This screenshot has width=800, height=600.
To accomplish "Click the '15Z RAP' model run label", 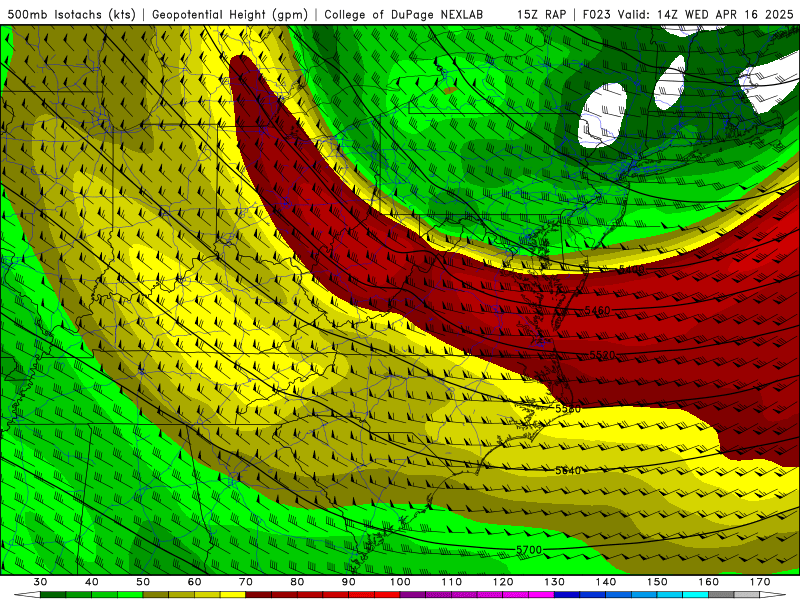I will point(541,14).
